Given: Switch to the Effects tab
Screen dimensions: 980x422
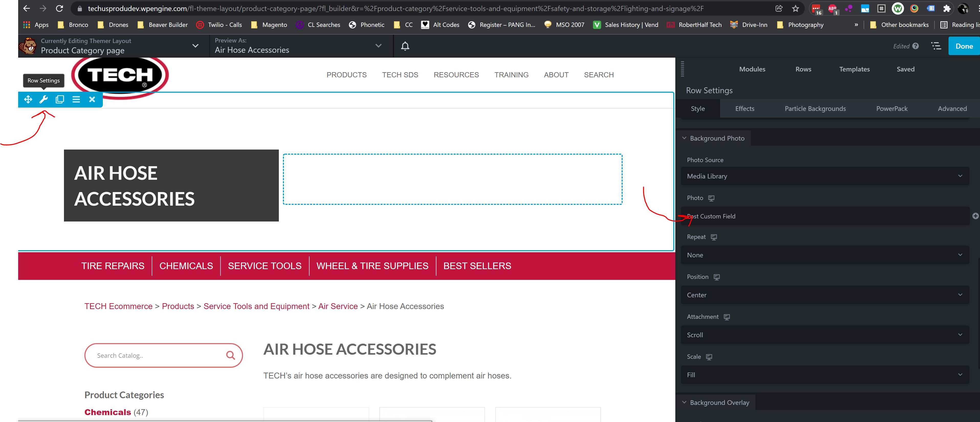Looking at the screenshot, I should click(744, 109).
